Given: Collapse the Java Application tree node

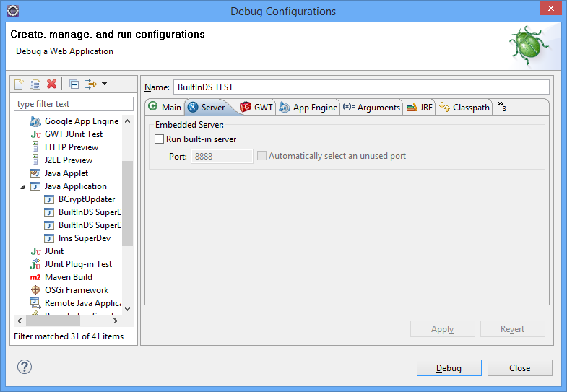Looking at the screenshot, I should pos(22,186).
